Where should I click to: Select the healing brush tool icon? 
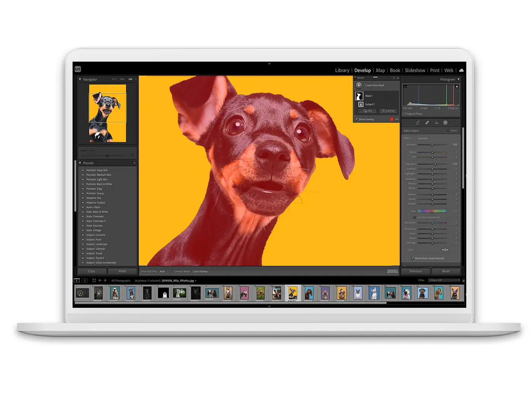pos(426,122)
